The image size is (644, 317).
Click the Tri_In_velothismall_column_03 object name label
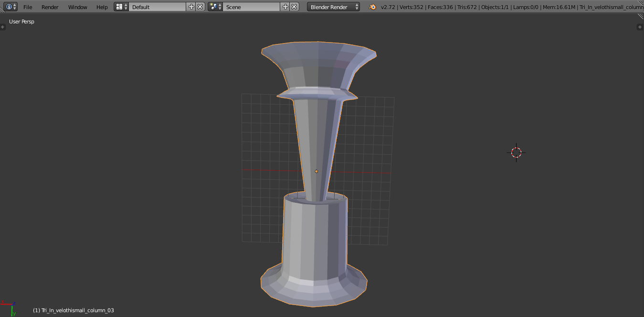(73, 310)
